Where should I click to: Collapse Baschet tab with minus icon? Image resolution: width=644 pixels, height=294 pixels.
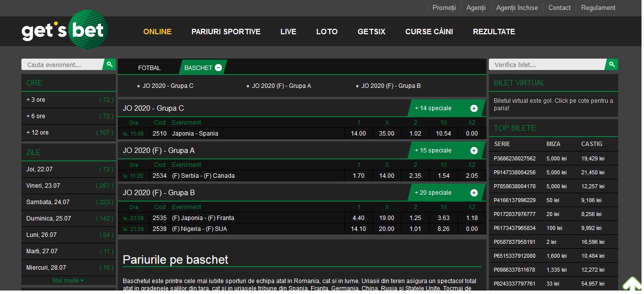(x=218, y=68)
